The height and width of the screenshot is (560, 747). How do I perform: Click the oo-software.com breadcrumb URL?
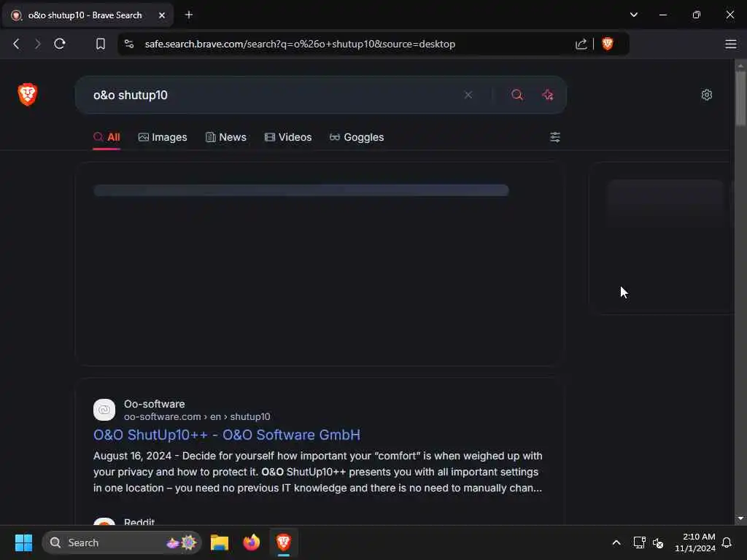point(197,416)
